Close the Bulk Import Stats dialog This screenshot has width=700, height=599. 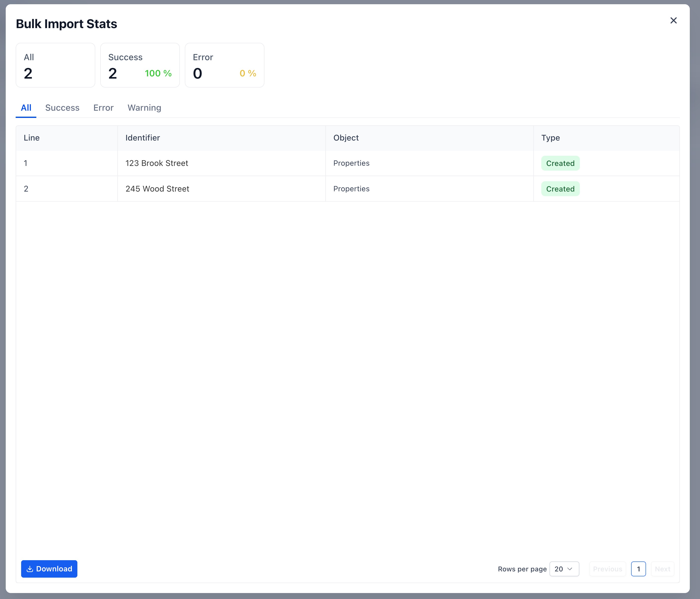pos(673,21)
